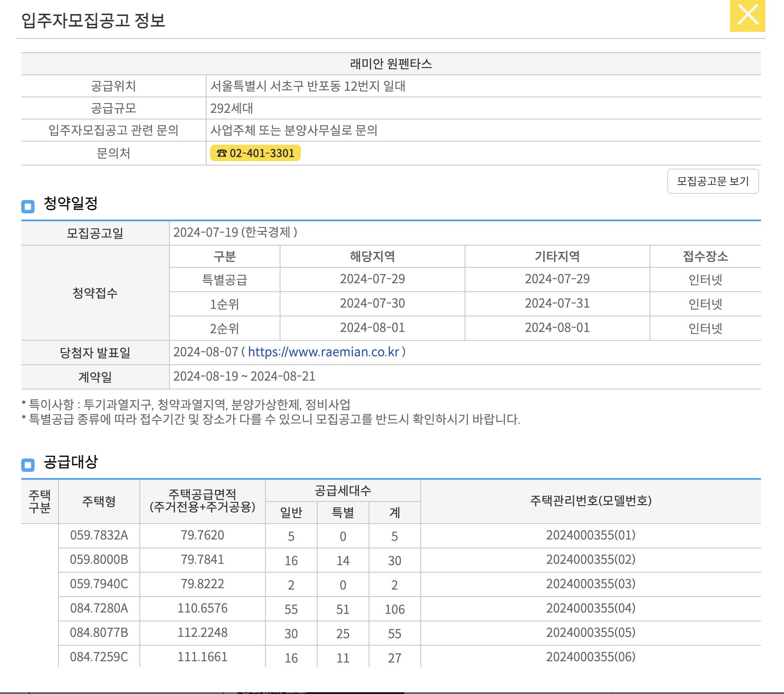This screenshot has height=694, width=784.
Task: Click housing type 084.7259C
Action: pyautogui.click(x=99, y=657)
